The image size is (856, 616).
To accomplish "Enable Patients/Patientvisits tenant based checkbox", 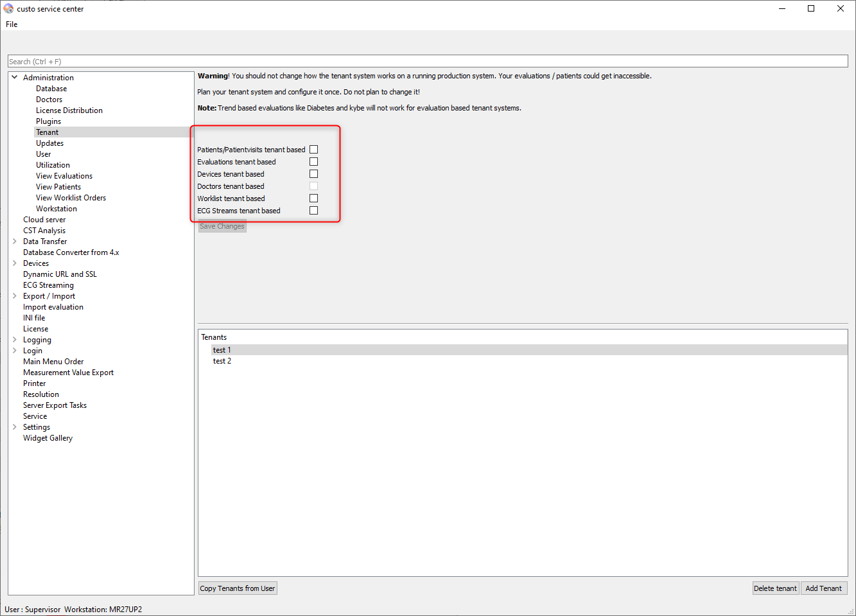I will [313, 150].
